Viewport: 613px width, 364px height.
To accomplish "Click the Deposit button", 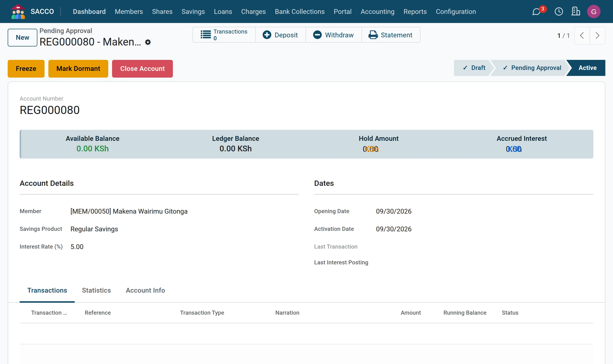I will tap(280, 35).
